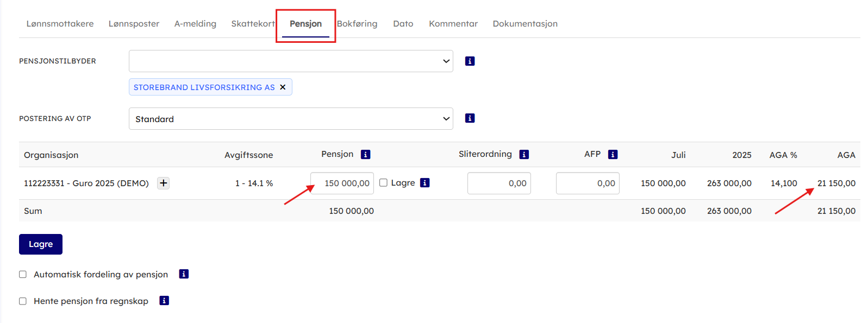Show info for Pensjon column header
This screenshot has width=868, height=323.
click(366, 155)
